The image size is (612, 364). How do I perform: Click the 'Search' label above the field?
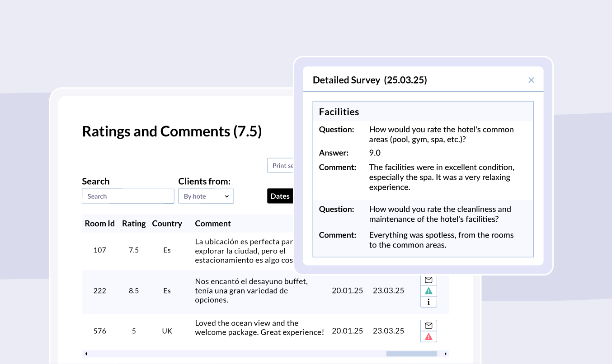tap(96, 182)
